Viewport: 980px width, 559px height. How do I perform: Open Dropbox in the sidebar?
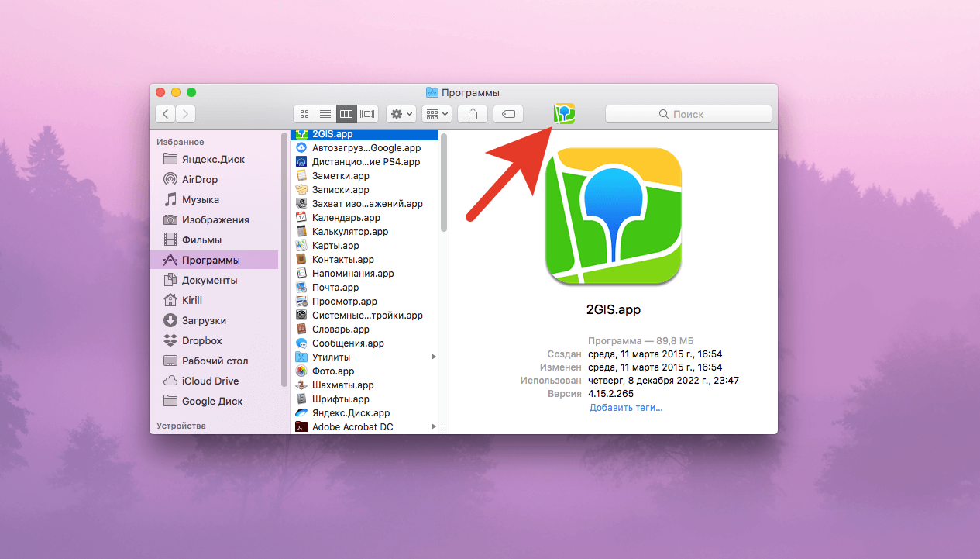(x=214, y=340)
